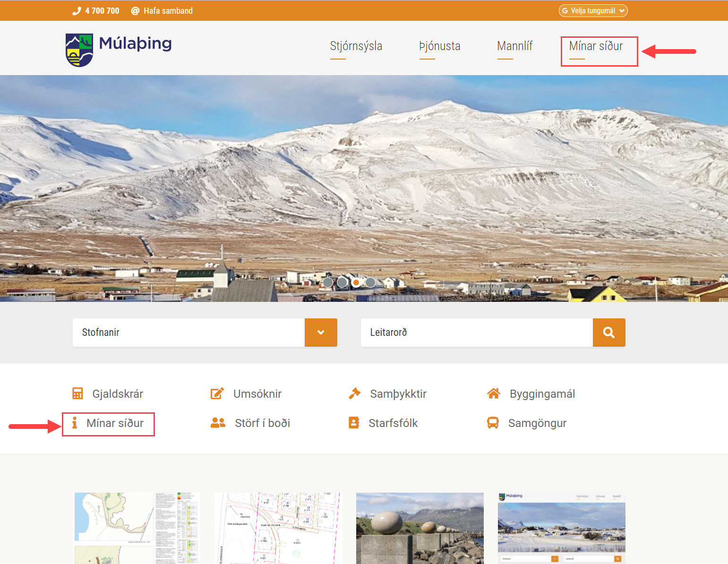
Task: Select the fourth carousel slide dot
Action: pyautogui.click(x=370, y=282)
